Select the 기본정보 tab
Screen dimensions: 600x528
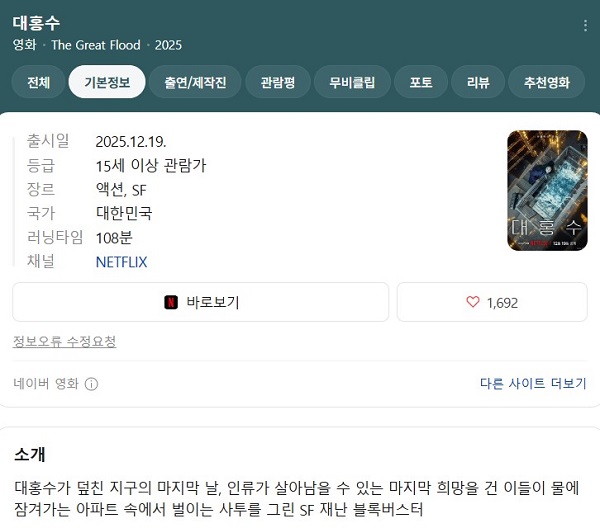(x=107, y=82)
